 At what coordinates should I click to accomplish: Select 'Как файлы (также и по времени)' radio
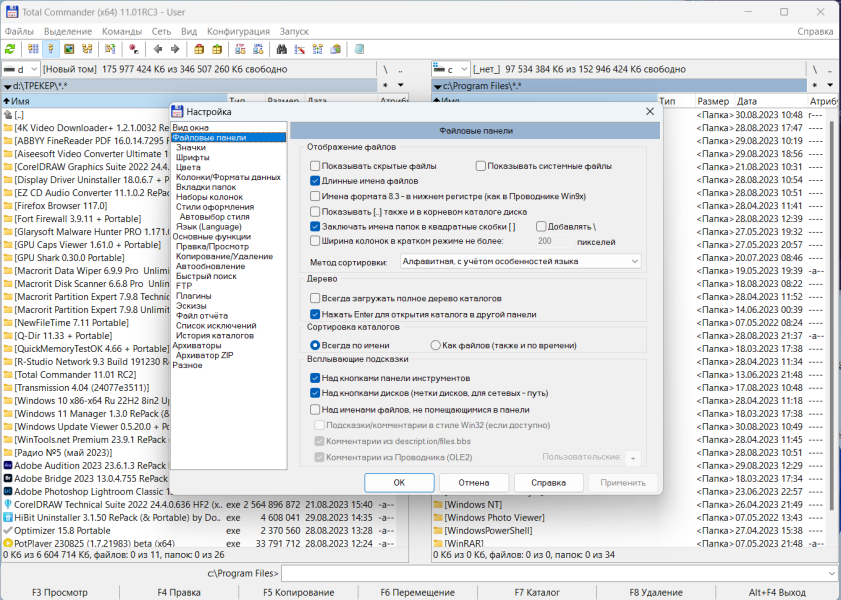436,345
